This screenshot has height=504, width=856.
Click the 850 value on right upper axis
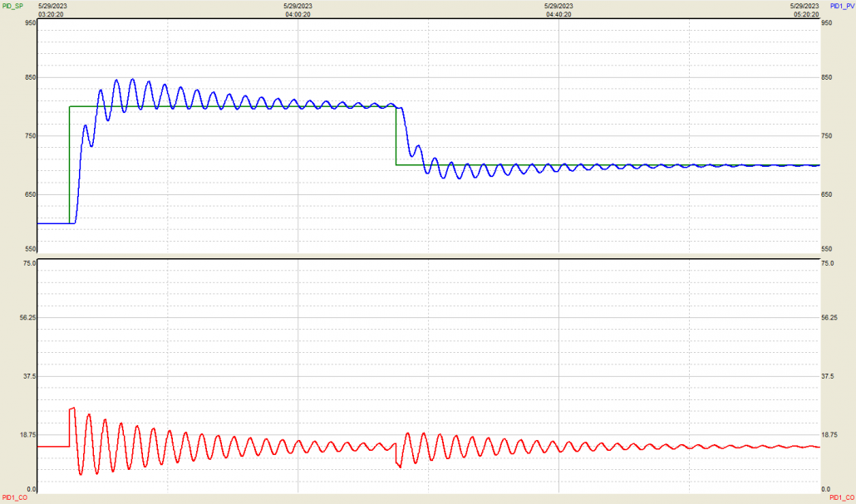[x=827, y=78]
